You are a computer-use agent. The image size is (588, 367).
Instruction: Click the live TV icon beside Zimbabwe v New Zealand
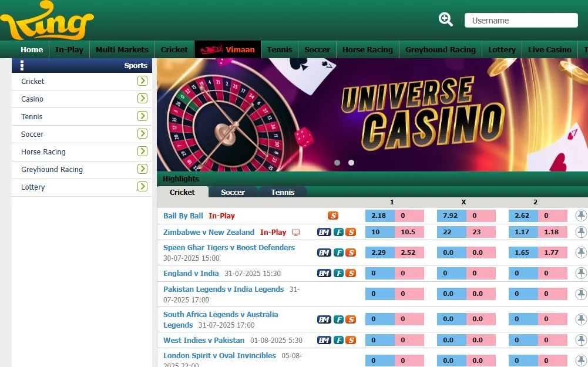pyautogui.click(x=296, y=233)
